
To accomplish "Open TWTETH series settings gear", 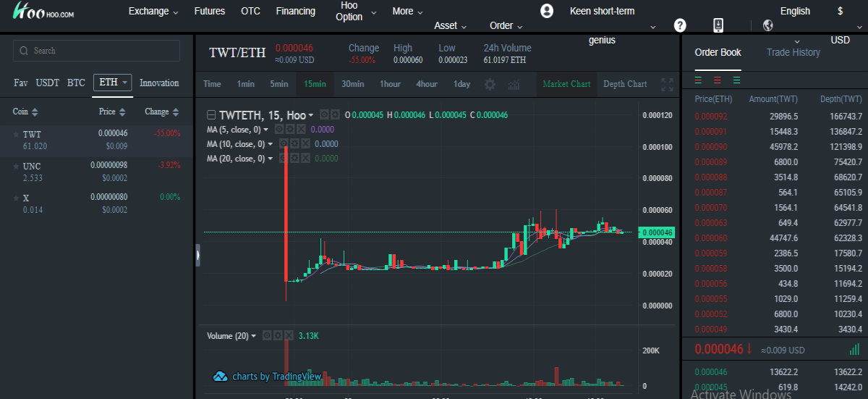I will (x=335, y=114).
